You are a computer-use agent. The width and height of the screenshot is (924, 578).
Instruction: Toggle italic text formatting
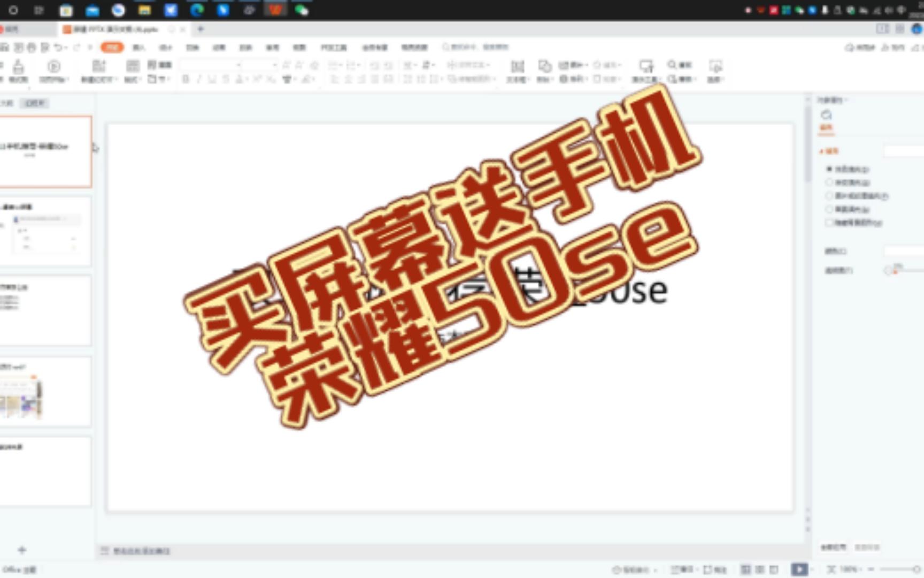click(198, 79)
